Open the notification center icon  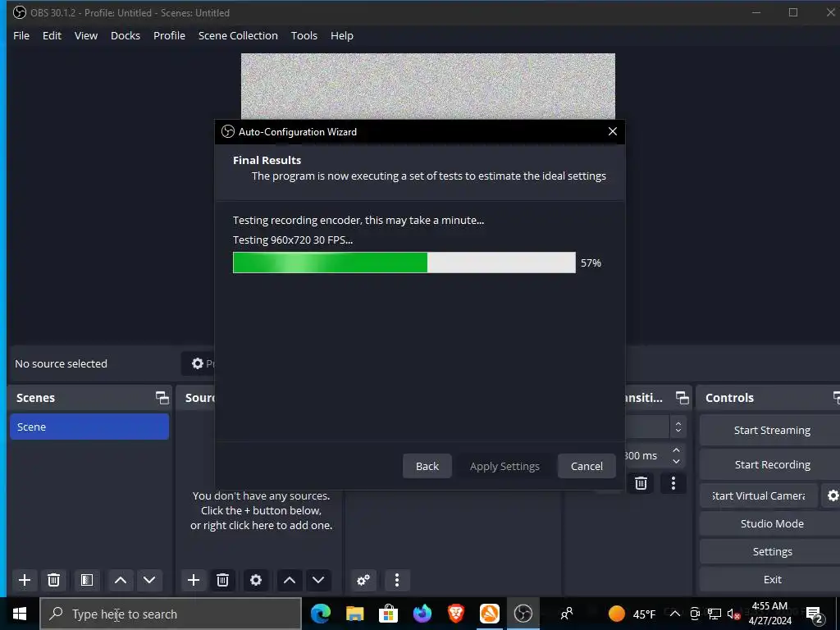click(x=815, y=614)
